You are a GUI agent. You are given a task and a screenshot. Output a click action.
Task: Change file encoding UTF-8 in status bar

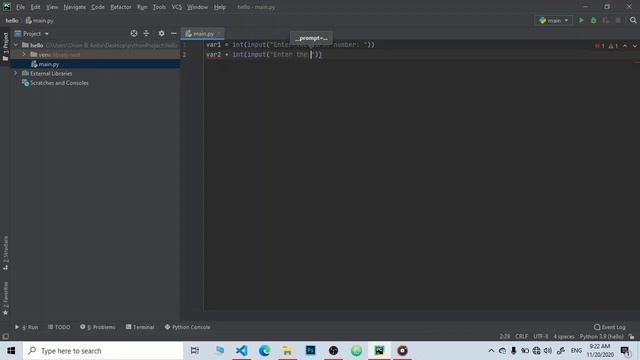click(541, 336)
